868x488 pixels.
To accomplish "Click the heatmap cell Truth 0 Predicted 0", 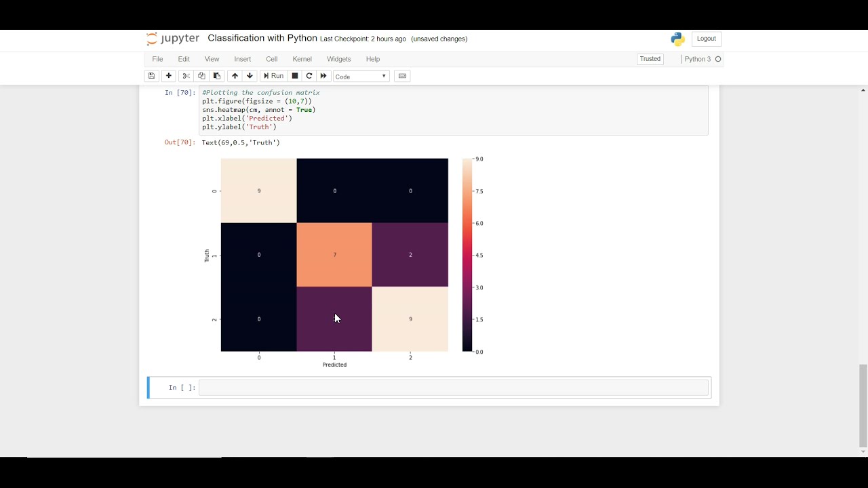I will click(x=258, y=190).
